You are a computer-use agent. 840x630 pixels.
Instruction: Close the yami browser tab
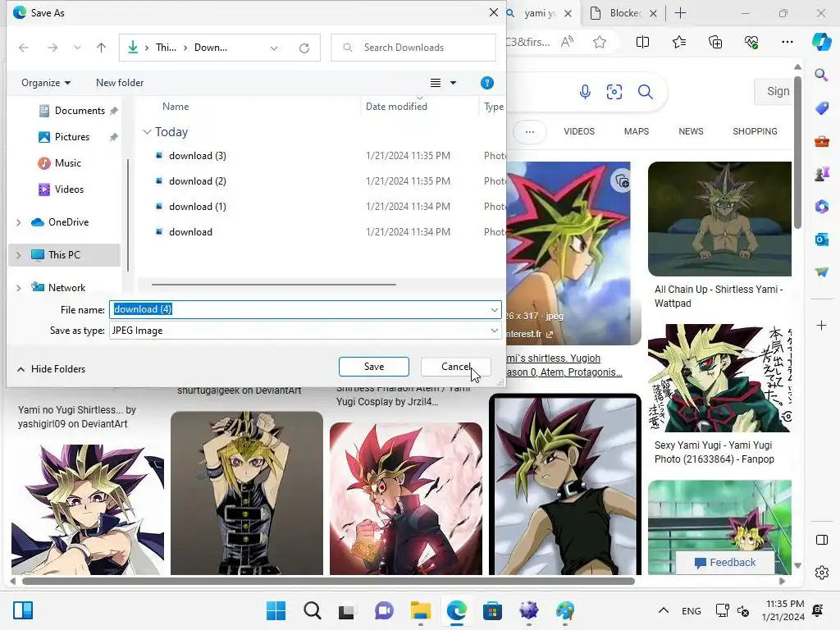coord(568,13)
